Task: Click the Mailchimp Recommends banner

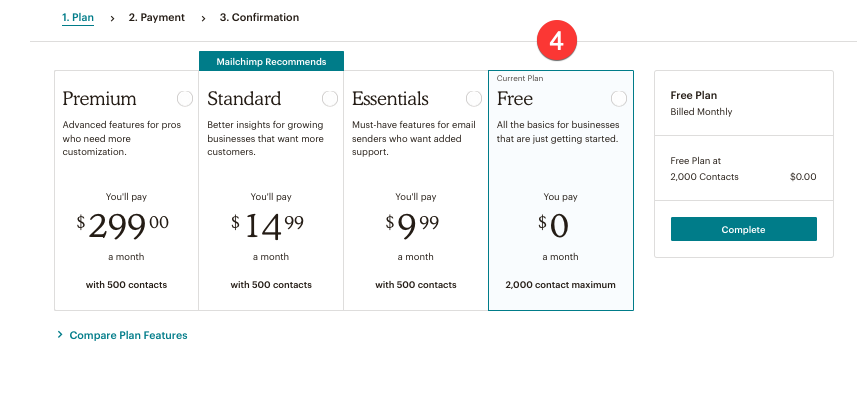Action: 271,62
